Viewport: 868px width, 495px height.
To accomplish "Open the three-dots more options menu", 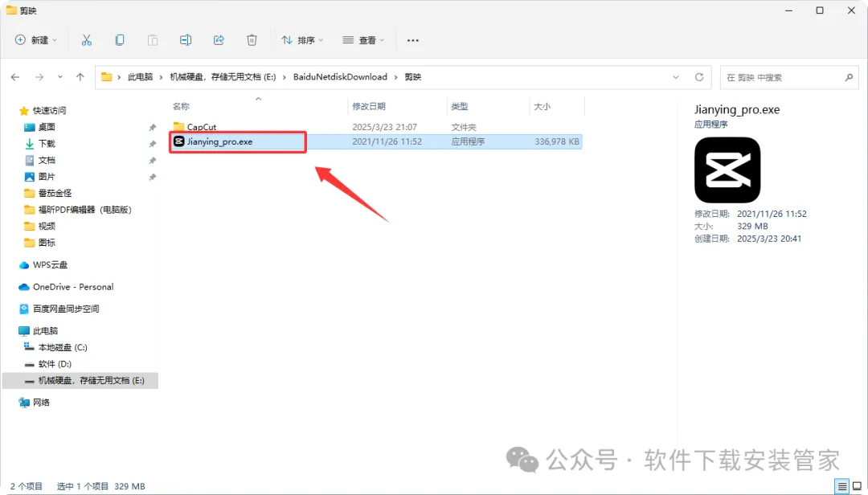I will point(413,40).
